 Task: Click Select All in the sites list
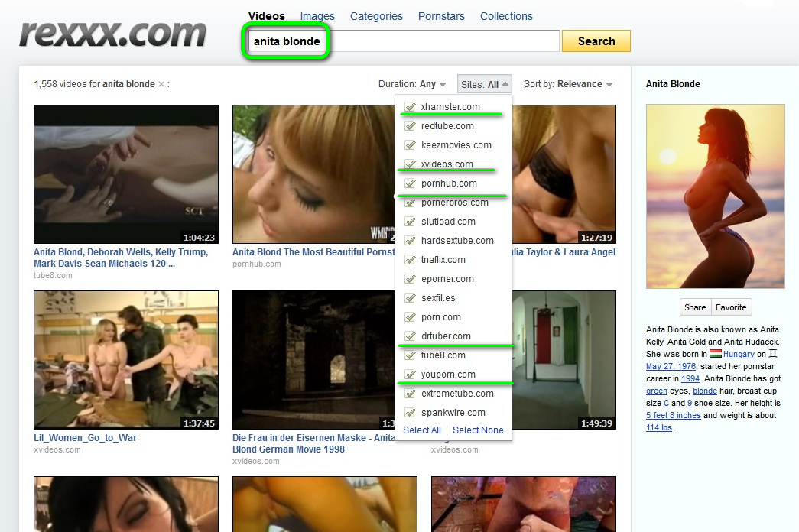coord(422,430)
